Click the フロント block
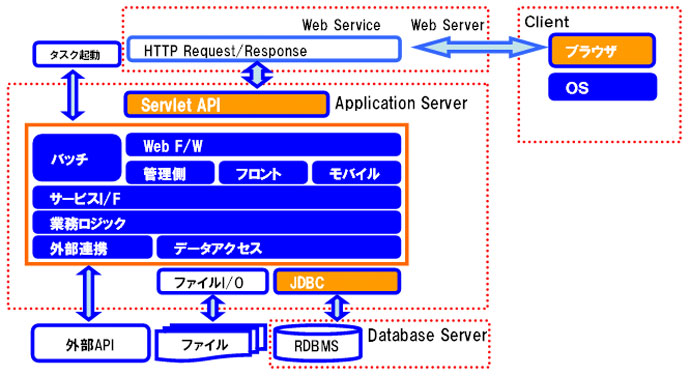 coord(263,173)
